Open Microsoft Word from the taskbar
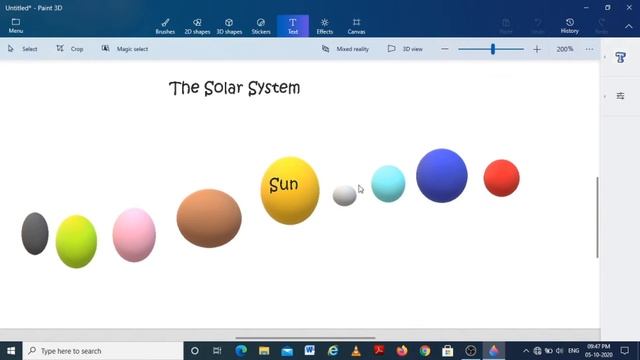Screen dimensions: 640x360 (x=310, y=351)
